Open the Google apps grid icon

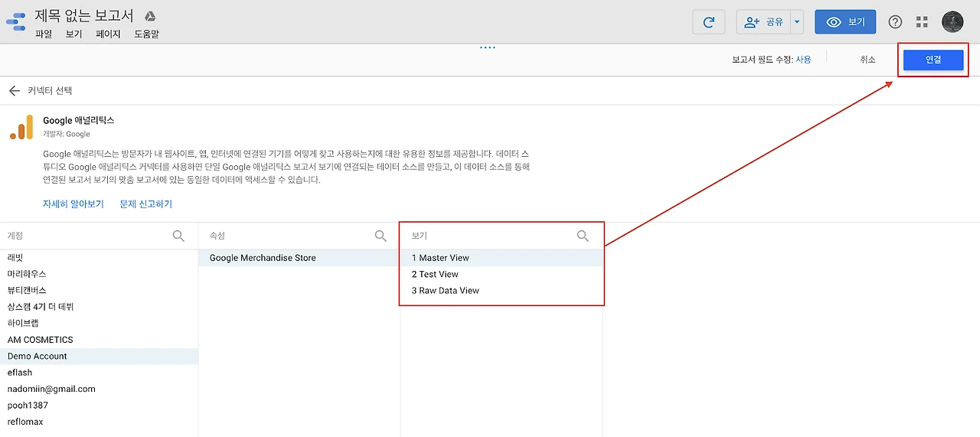(x=922, y=22)
